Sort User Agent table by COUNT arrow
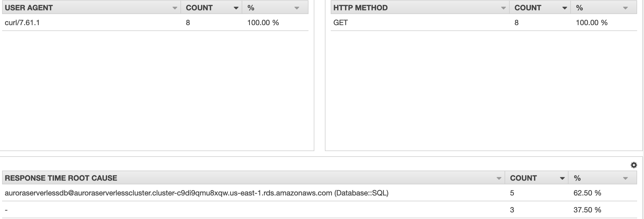Viewport: 644px width, 219px height. coord(236,8)
